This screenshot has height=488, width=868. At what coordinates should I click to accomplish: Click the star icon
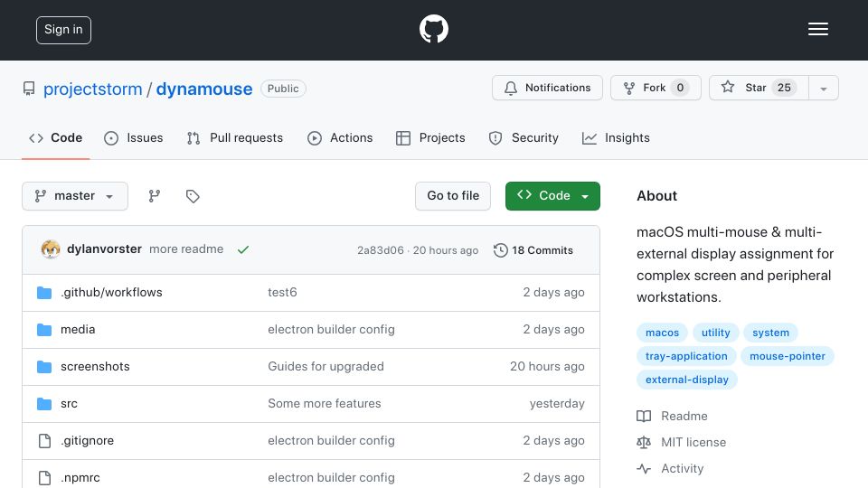pyautogui.click(x=727, y=87)
